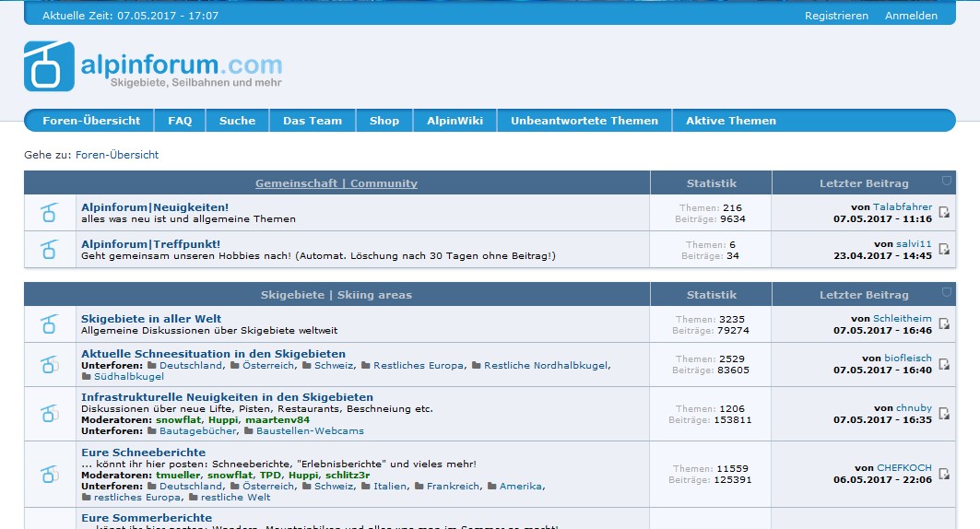Open Infrastrukturelle Neuigkeiten in den Skigebieten forum
This screenshot has width=980, height=529.
(227, 396)
